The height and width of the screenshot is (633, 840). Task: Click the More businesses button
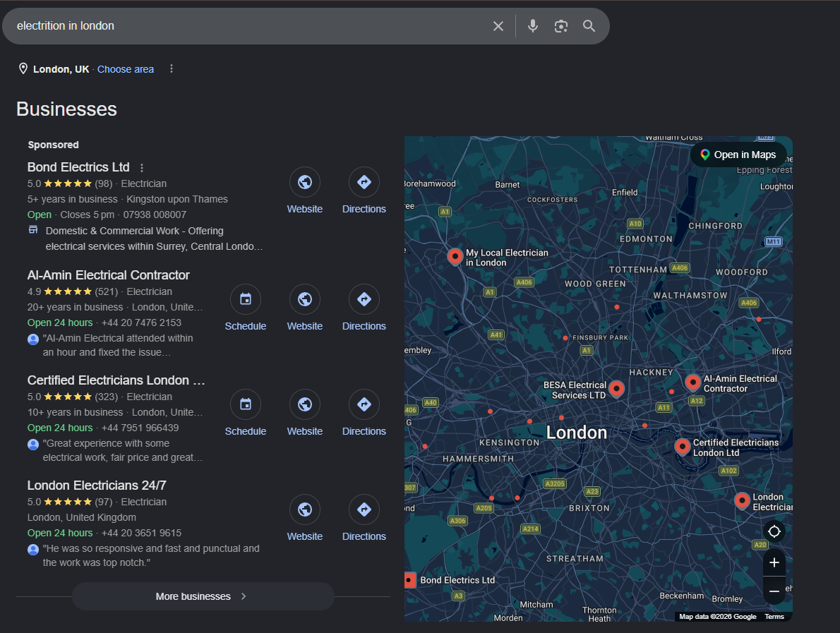coord(203,596)
